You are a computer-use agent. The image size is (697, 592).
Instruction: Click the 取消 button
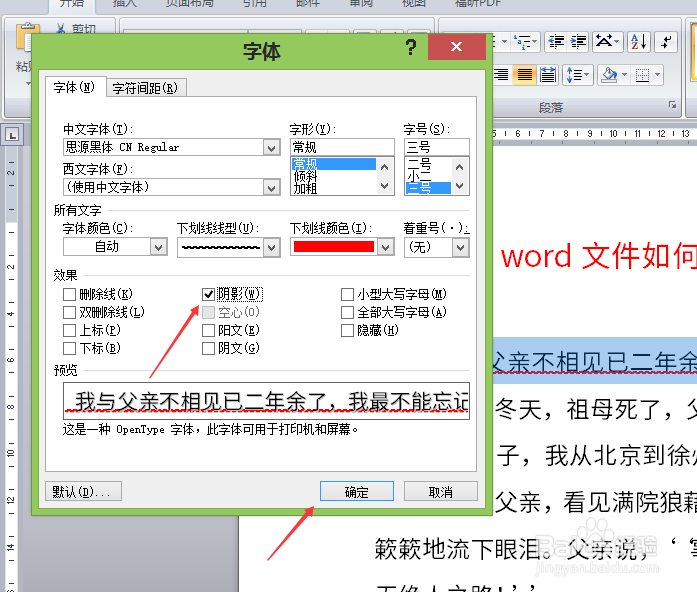441,492
